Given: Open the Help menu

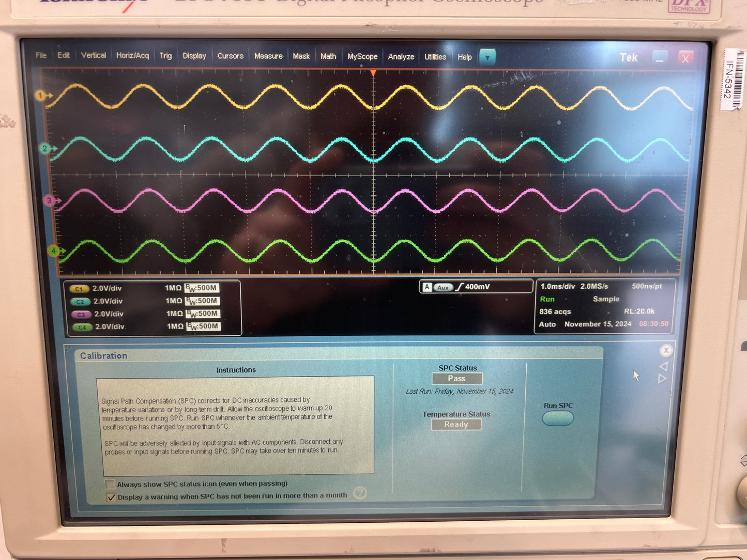Looking at the screenshot, I should pyautogui.click(x=464, y=57).
